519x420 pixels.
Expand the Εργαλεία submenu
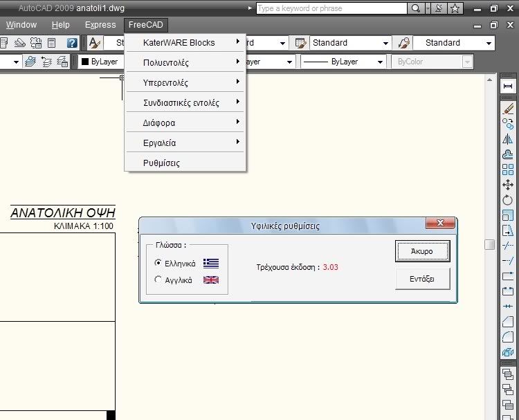click(185, 143)
